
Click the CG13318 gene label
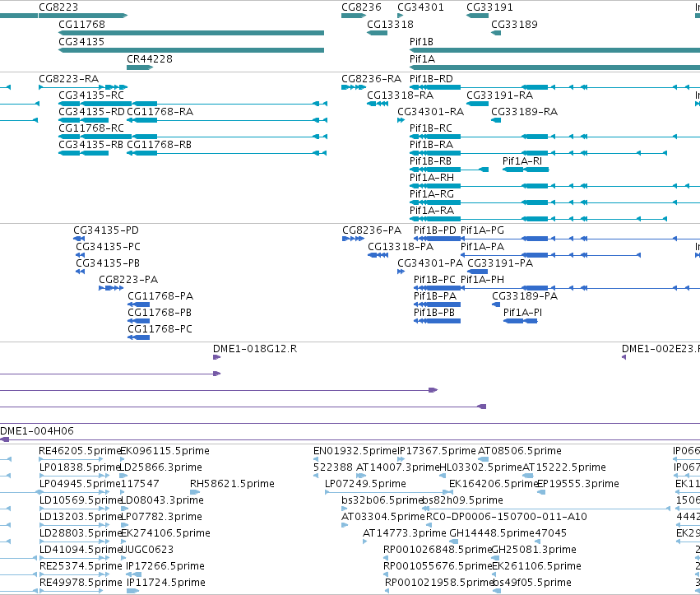(390, 25)
